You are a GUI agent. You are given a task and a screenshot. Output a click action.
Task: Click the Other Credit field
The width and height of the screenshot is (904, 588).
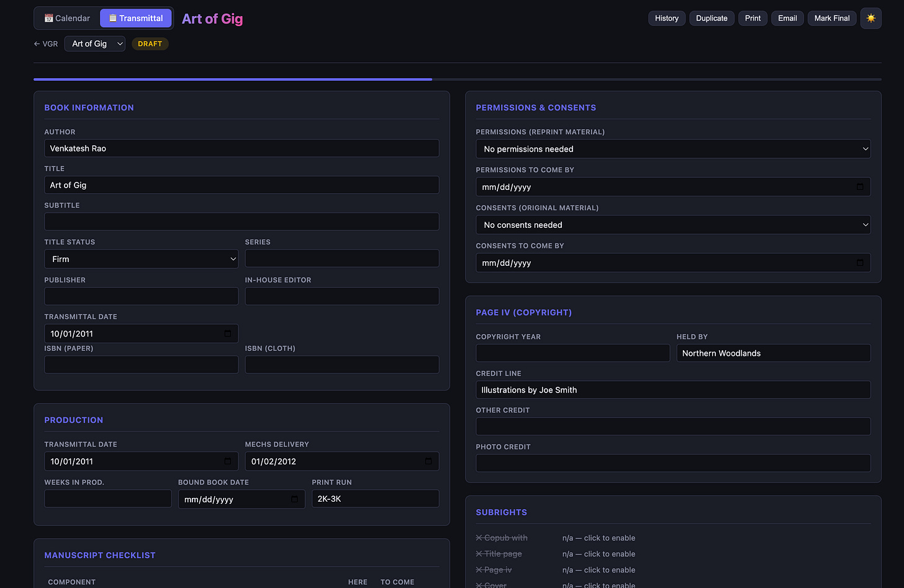coord(673,427)
